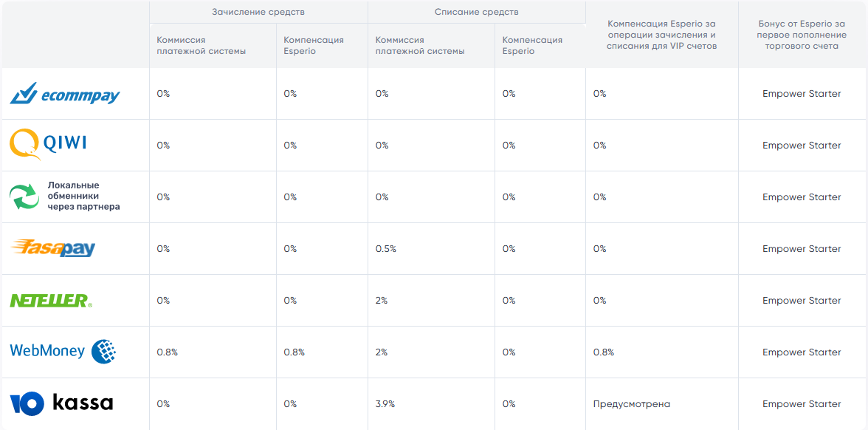Click the 0.5% FasaPay withdrawal commission

[x=385, y=249]
